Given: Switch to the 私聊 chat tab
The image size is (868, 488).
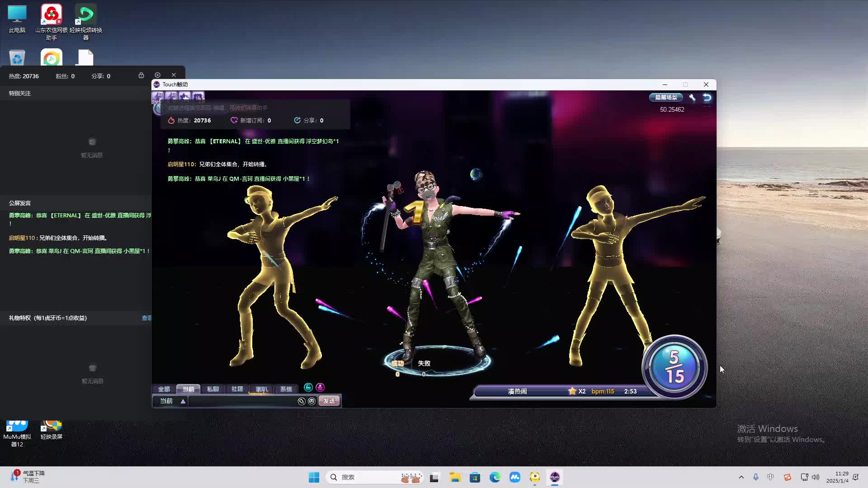Looking at the screenshot, I should click(x=212, y=389).
